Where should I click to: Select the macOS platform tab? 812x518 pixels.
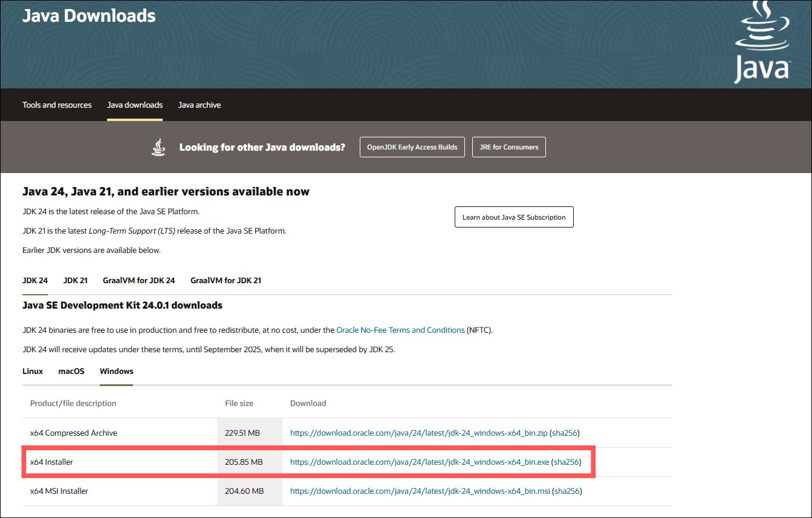71,371
